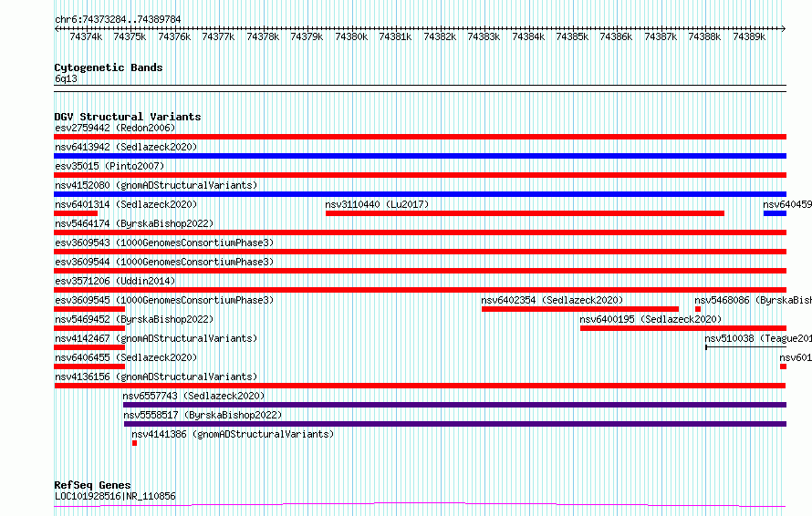Image resolution: width=812 pixels, height=516 pixels.
Task: Click esv3609545 (1000GenomesConsortiumPhase3) label
Action: click(x=164, y=300)
